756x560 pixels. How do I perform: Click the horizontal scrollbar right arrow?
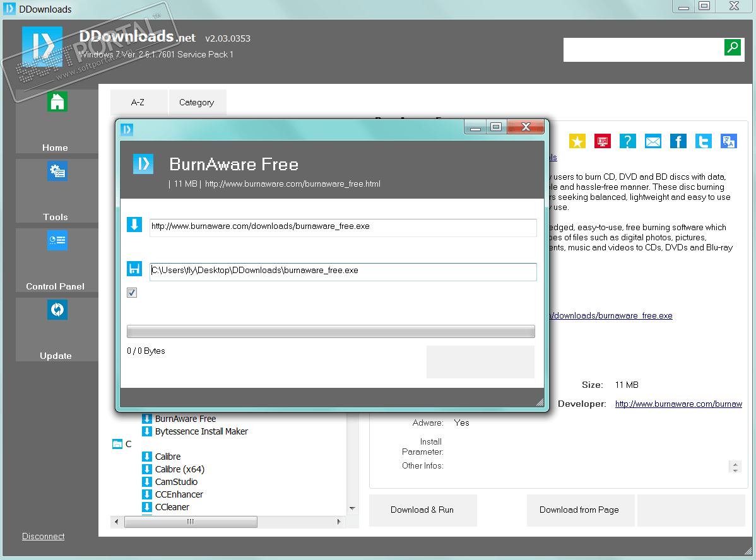click(x=338, y=522)
